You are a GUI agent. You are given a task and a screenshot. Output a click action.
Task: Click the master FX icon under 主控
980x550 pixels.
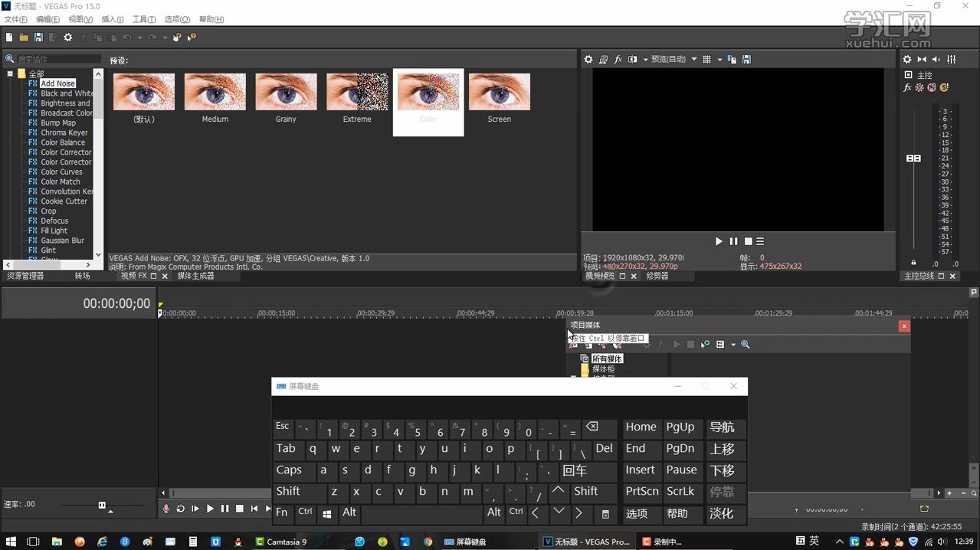[x=908, y=87]
